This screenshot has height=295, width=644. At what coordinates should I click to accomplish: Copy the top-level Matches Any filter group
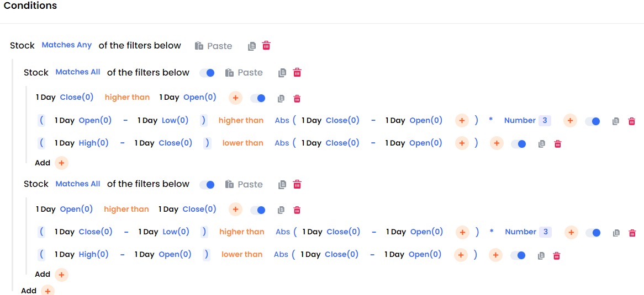(x=252, y=46)
